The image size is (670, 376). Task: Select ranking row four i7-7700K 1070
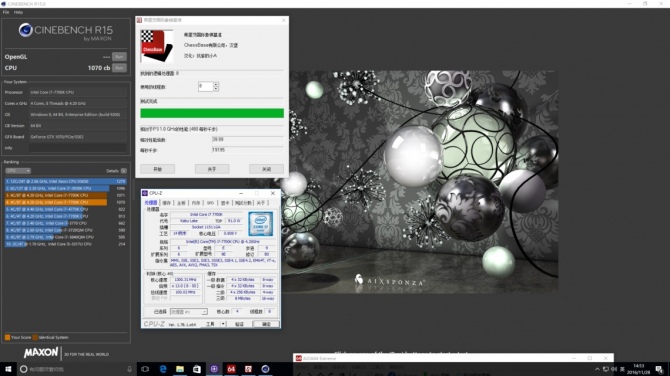(x=65, y=202)
